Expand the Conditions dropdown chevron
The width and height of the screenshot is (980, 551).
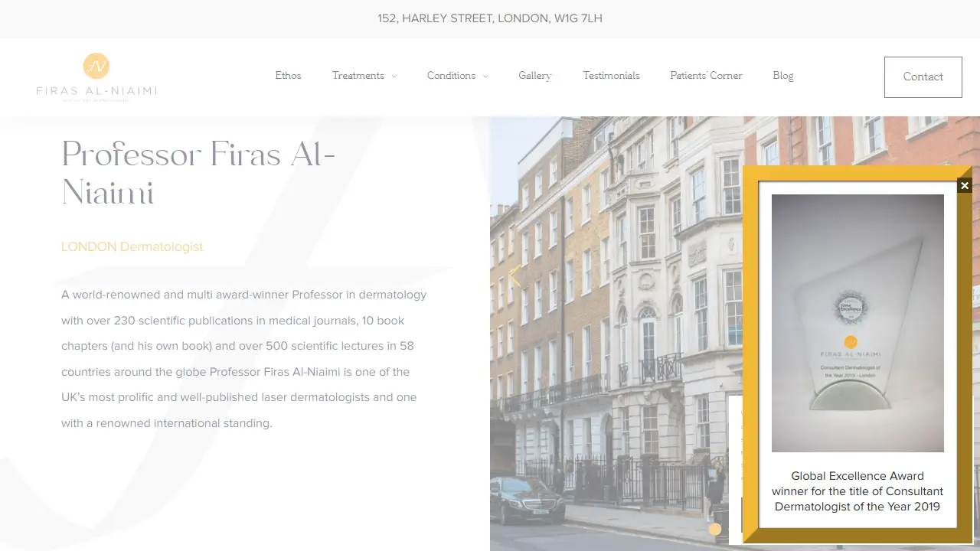485,76
